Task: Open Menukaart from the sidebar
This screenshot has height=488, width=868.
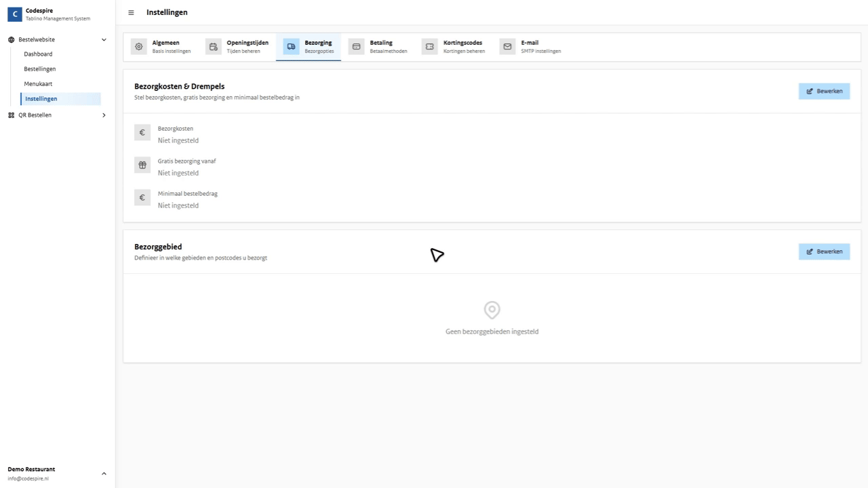Action: click(39, 83)
